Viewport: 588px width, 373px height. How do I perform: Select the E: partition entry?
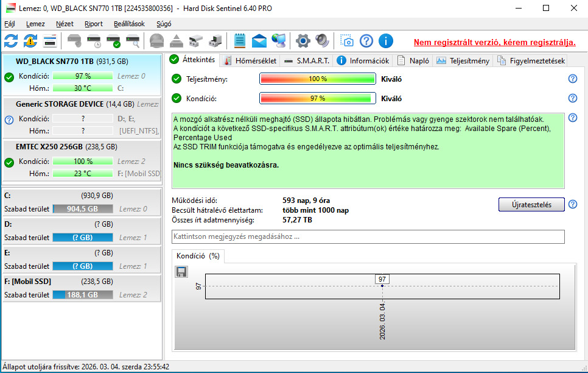click(82, 259)
